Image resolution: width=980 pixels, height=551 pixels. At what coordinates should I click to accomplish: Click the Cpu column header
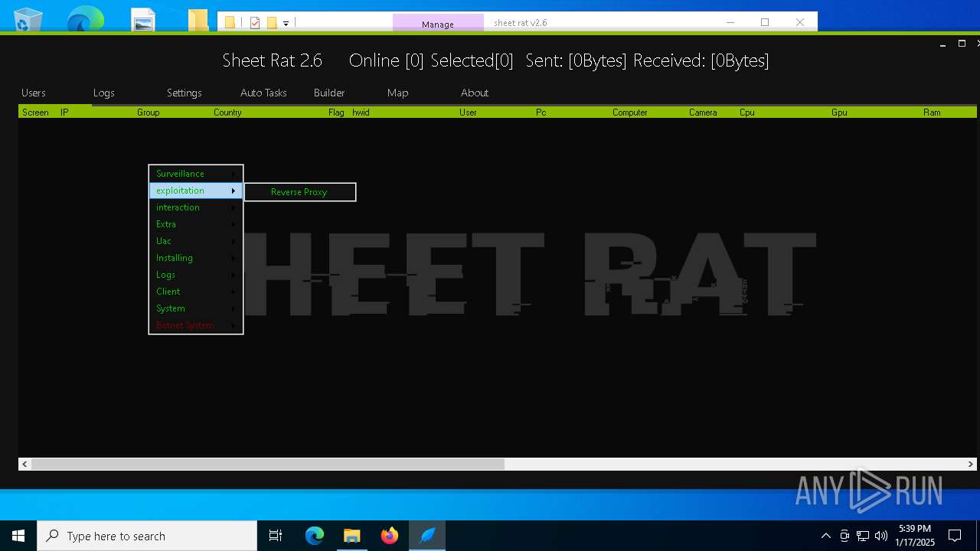747,112
